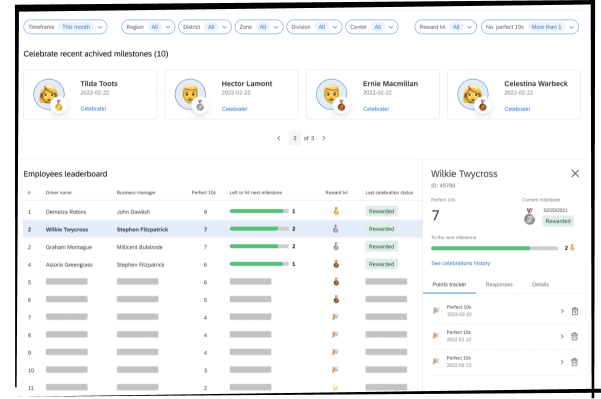
Task: Open the Timeframe This month dropdown
Action: pyautogui.click(x=65, y=27)
